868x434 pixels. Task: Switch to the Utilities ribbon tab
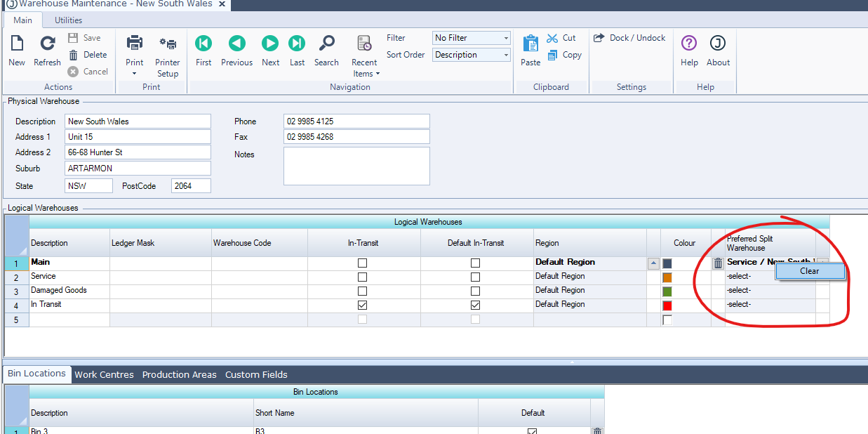click(x=68, y=20)
